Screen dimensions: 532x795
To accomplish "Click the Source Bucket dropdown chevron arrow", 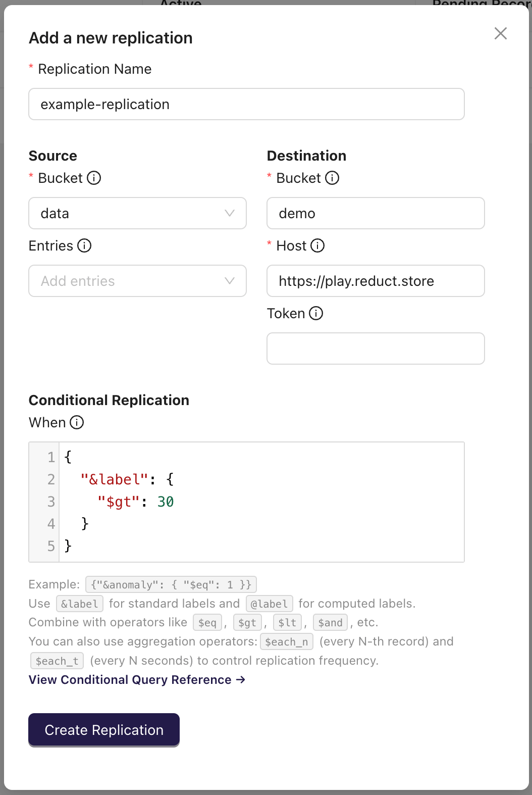I will click(x=230, y=213).
